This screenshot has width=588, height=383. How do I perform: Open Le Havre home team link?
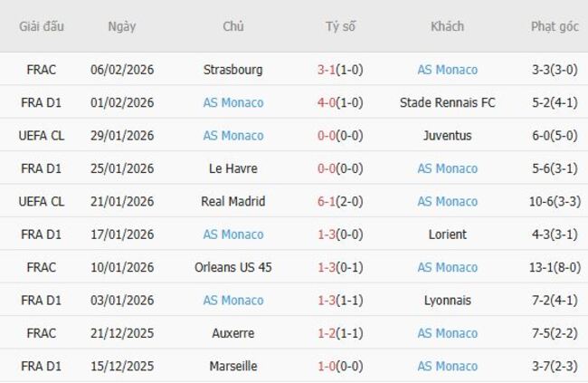click(233, 168)
